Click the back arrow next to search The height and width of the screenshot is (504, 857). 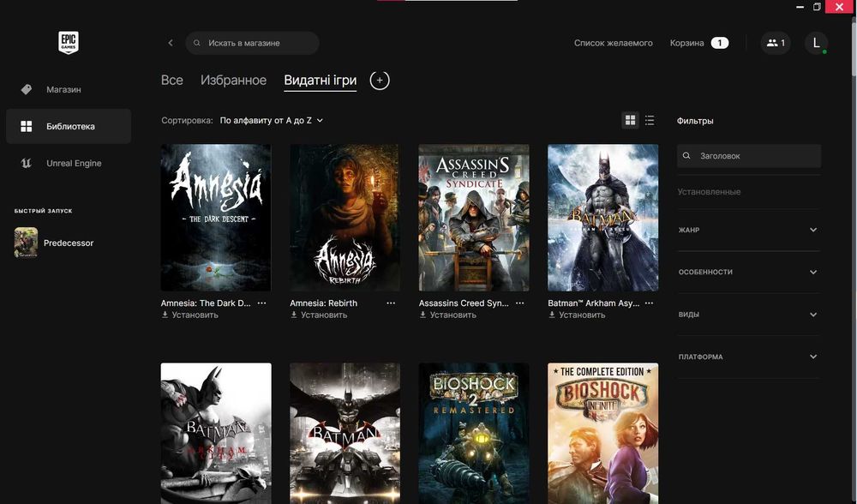[x=171, y=43]
